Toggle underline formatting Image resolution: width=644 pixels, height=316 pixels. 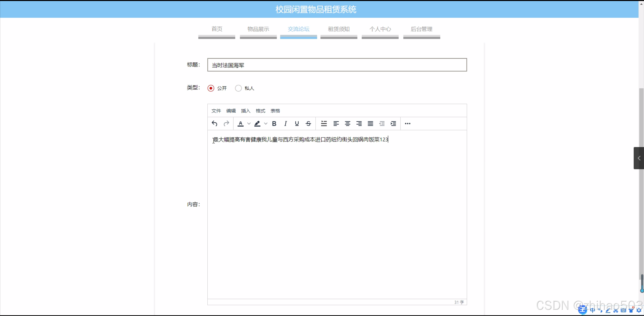(x=297, y=123)
